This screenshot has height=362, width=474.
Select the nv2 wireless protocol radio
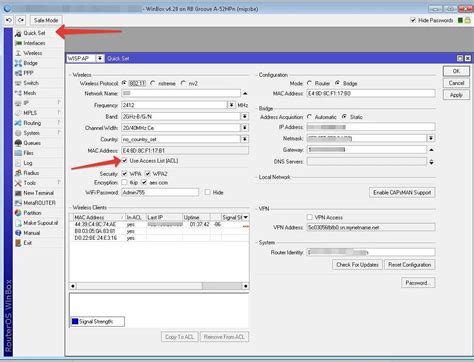pyautogui.click(x=183, y=83)
